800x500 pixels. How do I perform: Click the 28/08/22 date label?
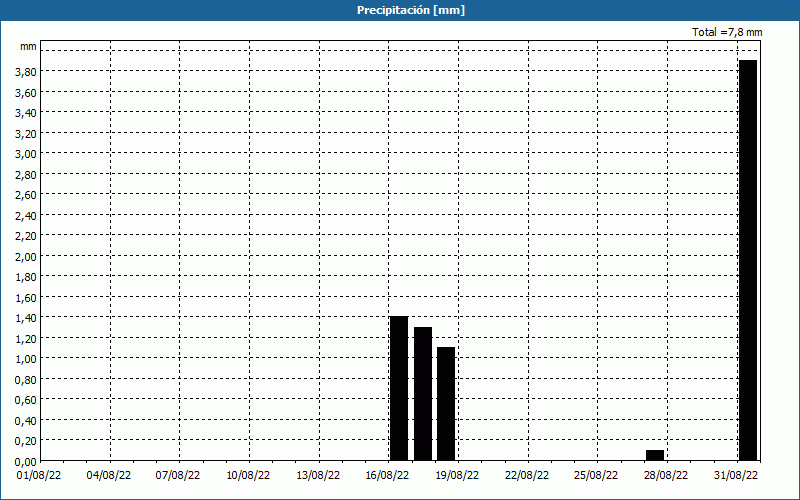click(x=666, y=476)
